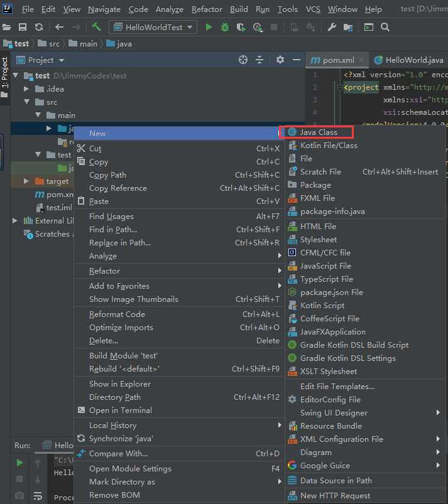448x504 pixels.
Task: Collapse the main folder arrow
Action: (x=38, y=115)
